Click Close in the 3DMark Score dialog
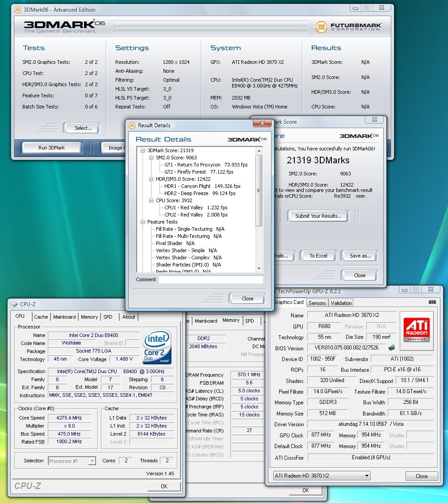448x503 pixels. point(360,275)
